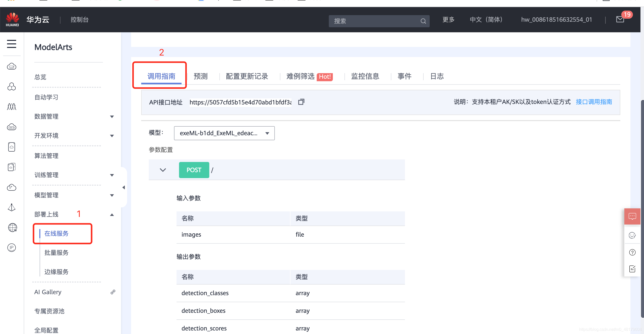This screenshot has height=334, width=644.
Task: Click the API接口地址 URL text
Action: tap(241, 102)
